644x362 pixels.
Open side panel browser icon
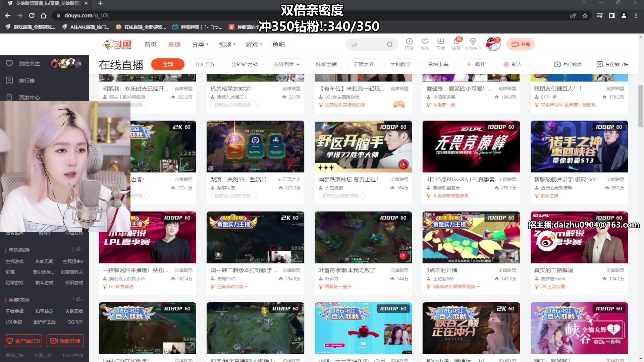(612, 15)
